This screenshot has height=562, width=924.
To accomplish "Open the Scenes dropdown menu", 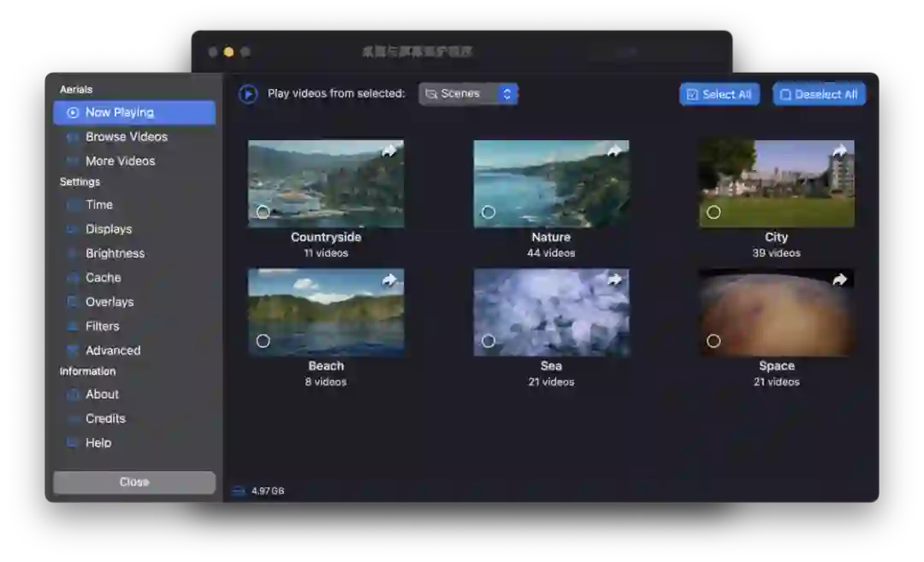I will point(468,94).
